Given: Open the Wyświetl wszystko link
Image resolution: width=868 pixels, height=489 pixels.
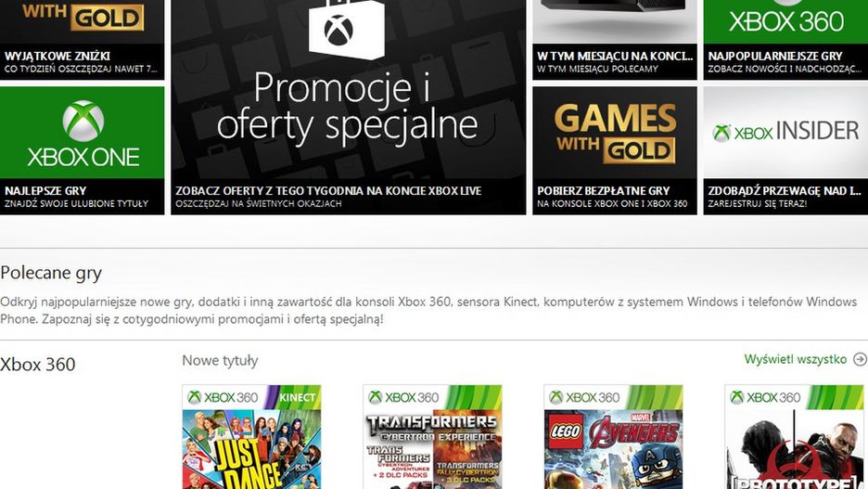Looking at the screenshot, I should (795, 359).
